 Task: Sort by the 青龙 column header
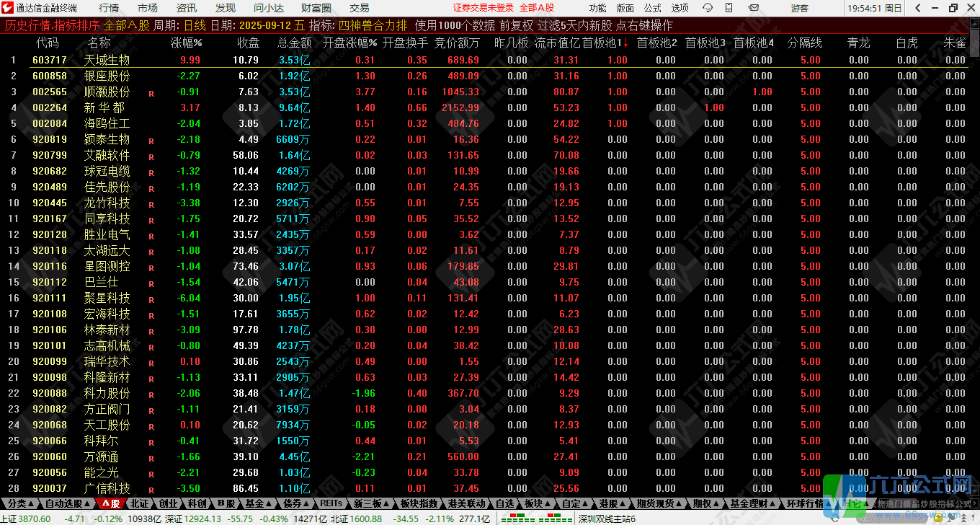pyautogui.click(x=859, y=43)
